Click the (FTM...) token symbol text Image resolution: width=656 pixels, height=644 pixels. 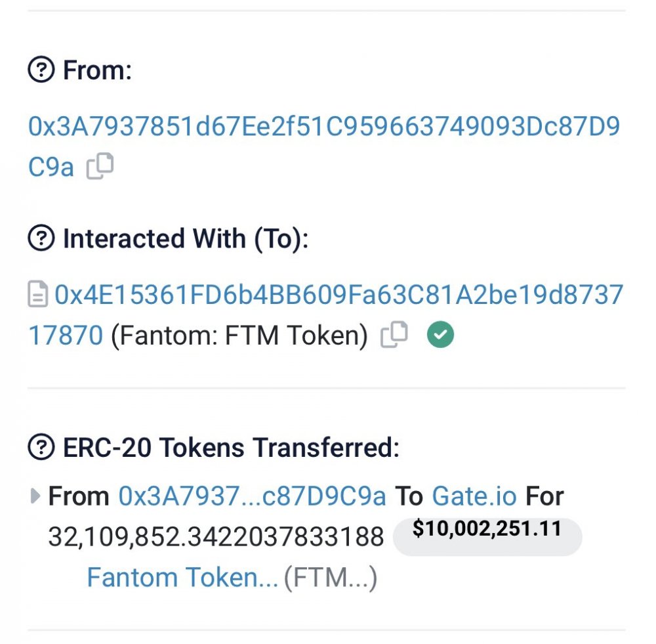pos(331,578)
